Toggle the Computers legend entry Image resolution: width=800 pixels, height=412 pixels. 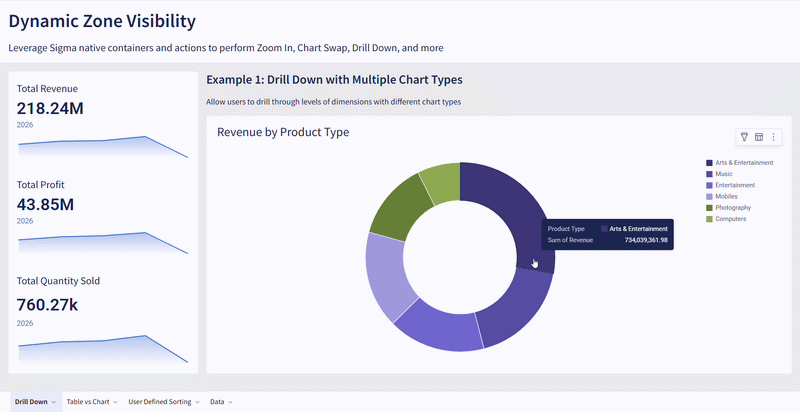pos(732,219)
